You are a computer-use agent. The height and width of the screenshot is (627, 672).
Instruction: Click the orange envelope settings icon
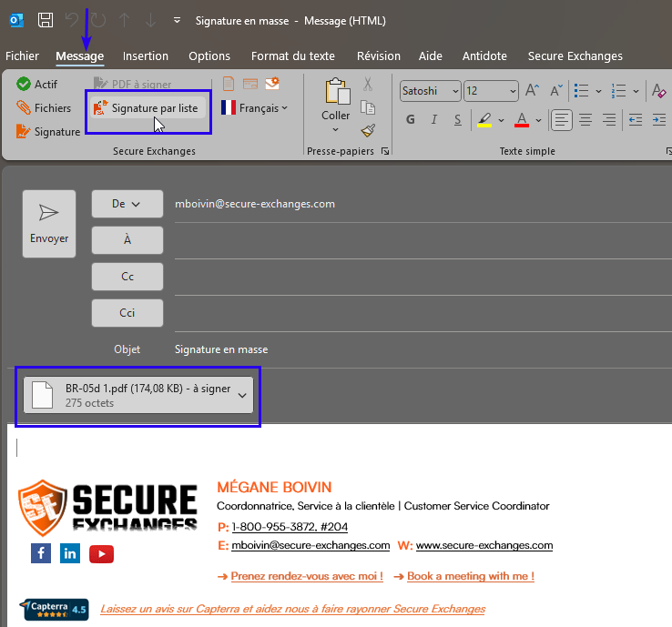(272, 83)
